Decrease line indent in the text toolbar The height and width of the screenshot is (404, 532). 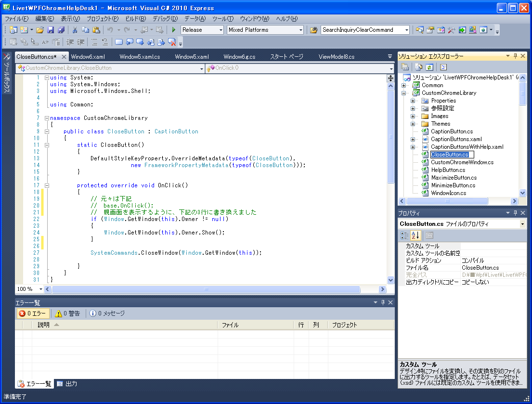70,42
